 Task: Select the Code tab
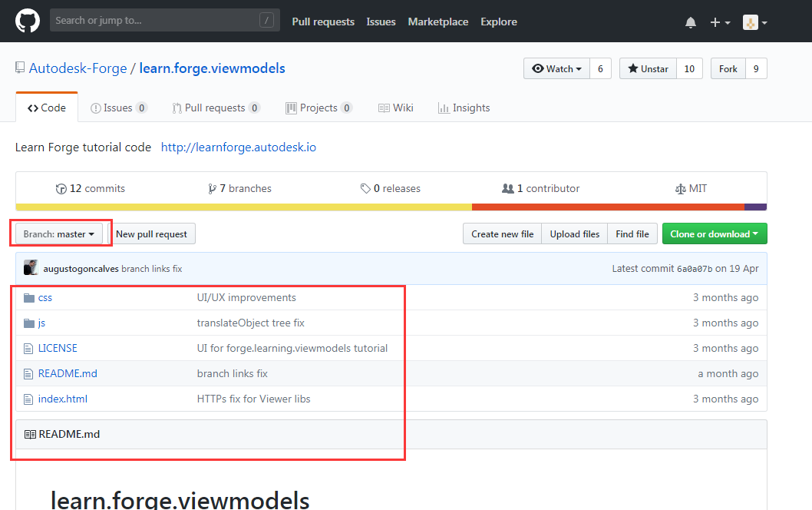point(47,108)
